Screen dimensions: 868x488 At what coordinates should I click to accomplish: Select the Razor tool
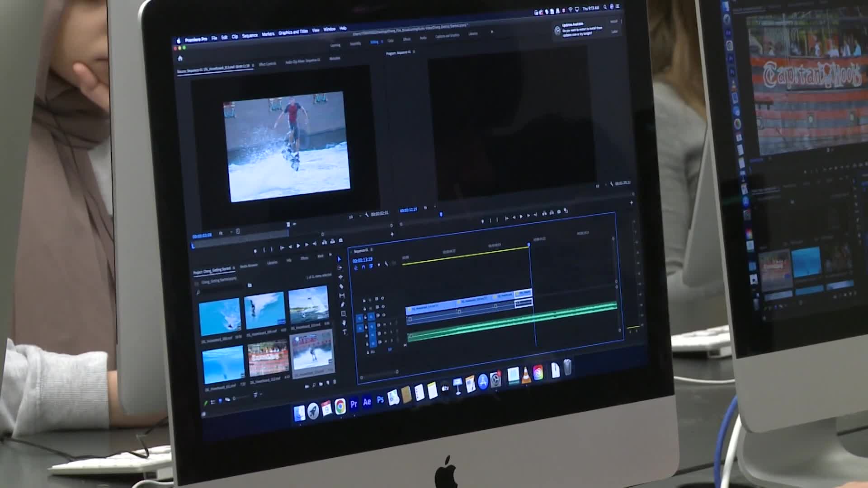(x=341, y=286)
